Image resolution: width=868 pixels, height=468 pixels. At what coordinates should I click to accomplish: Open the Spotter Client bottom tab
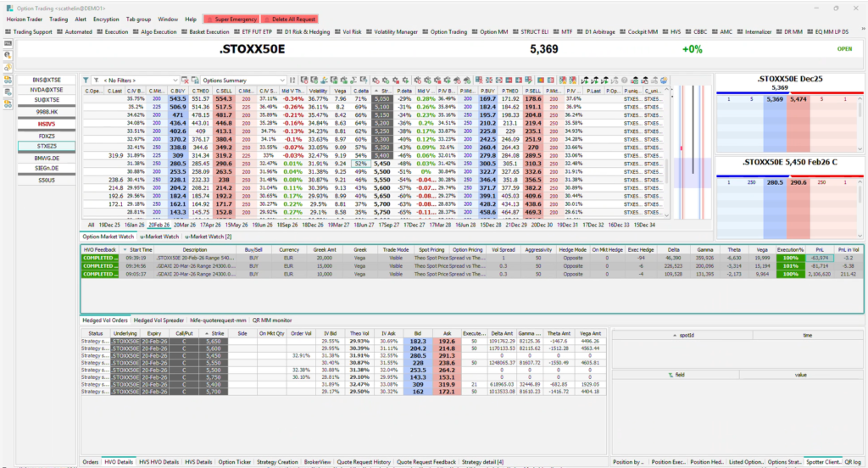tap(823, 462)
